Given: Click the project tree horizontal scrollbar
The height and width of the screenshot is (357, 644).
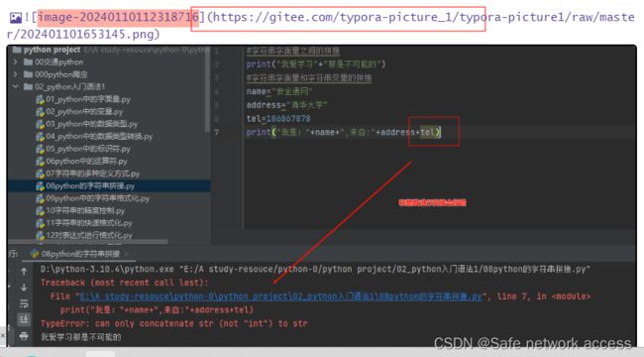Looking at the screenshot, I should pyautogui.click(x=88, y=241).
